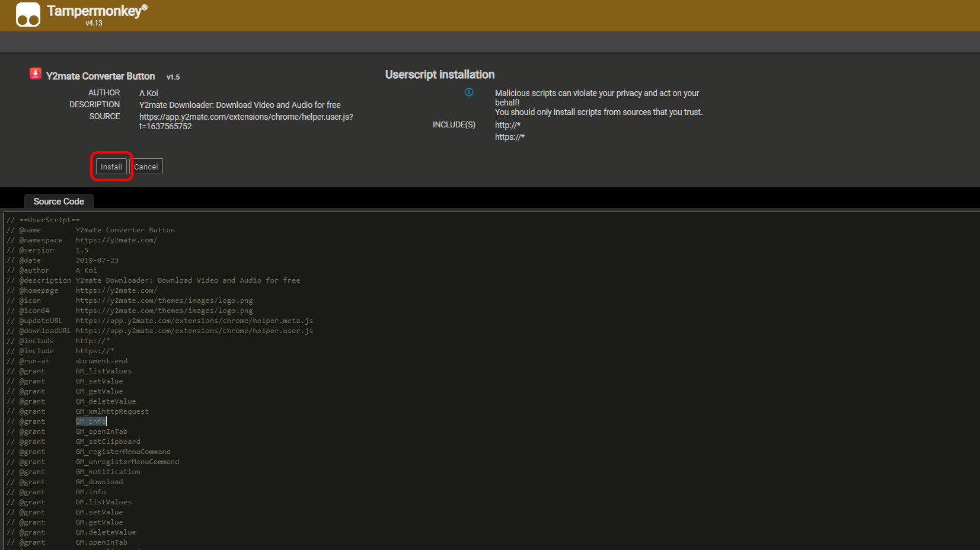Click the script source URL

(246, 121)
